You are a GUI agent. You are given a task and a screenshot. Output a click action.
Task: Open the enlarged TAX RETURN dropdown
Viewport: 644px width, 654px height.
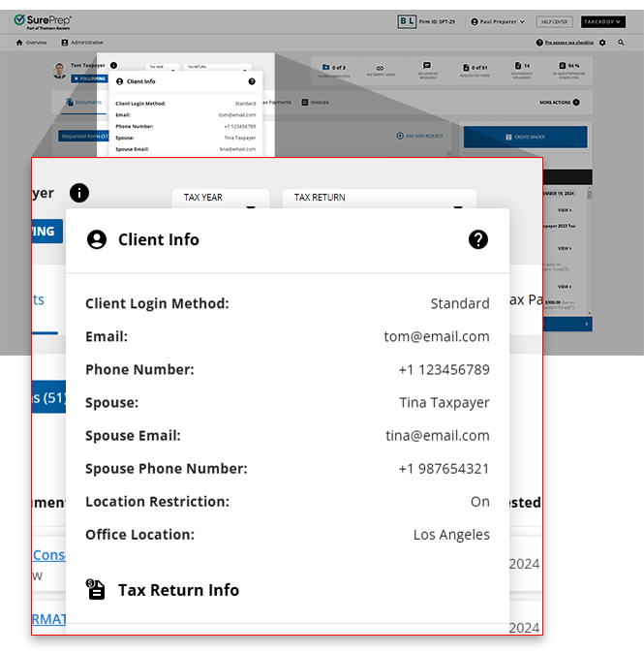[x=380, y=198]
